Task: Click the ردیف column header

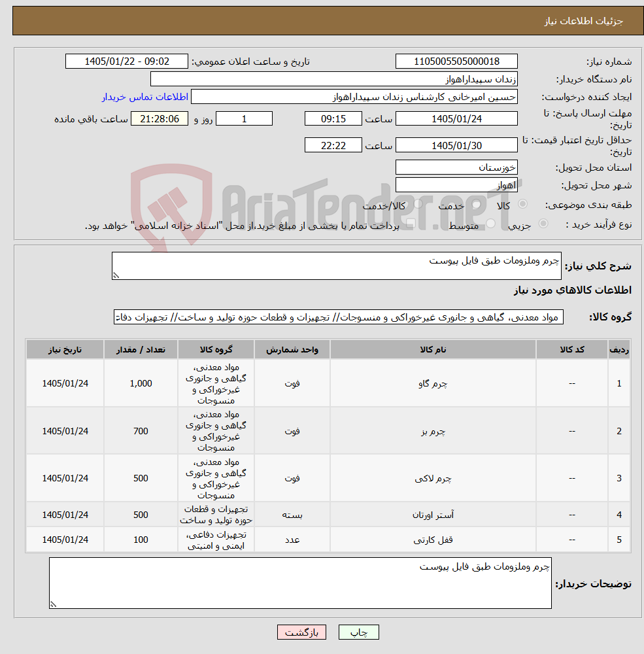Action: point(619,349)
